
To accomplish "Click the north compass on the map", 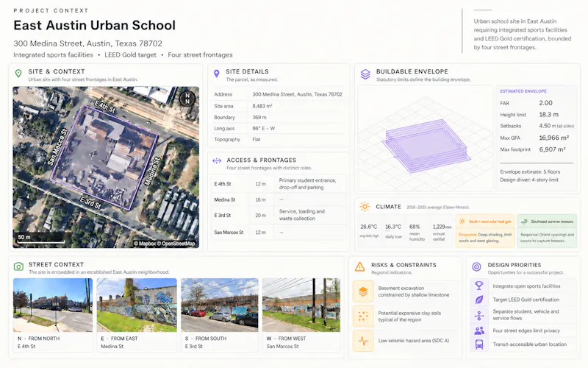I will click(x=187, y=99).
